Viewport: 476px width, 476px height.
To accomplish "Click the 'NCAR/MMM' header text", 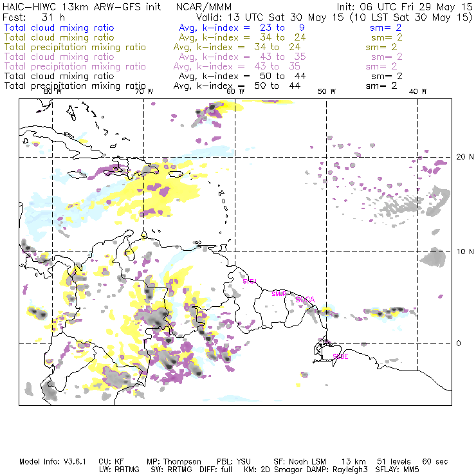I will point(204,6).
